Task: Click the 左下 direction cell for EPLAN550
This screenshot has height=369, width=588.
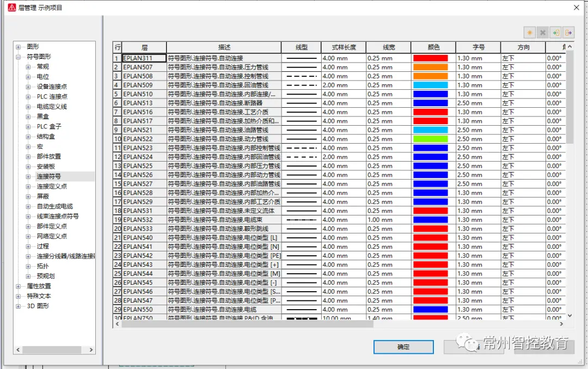Action: [523, 309]
